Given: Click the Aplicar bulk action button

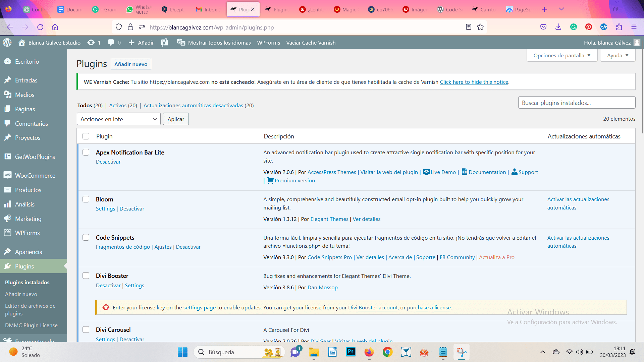Looking at the screenshot, I should (176, 119).
